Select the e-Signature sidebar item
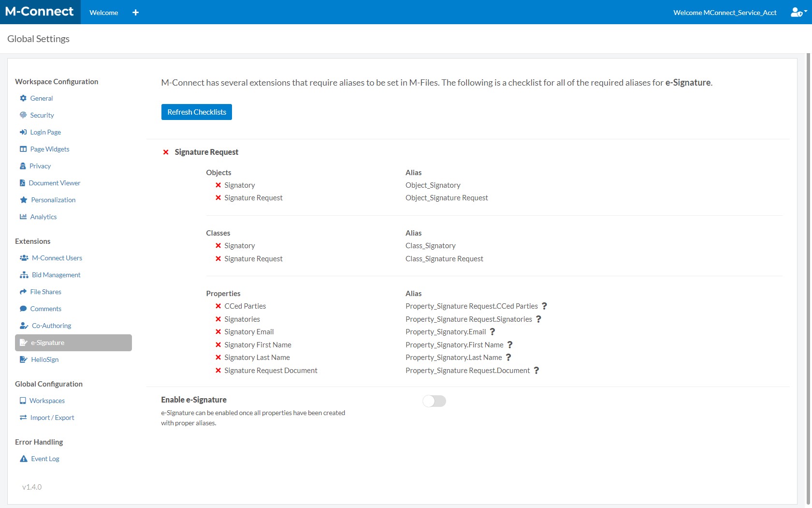Screen dimensions: 812x508 pyautogui.click(x=73, y=343)
